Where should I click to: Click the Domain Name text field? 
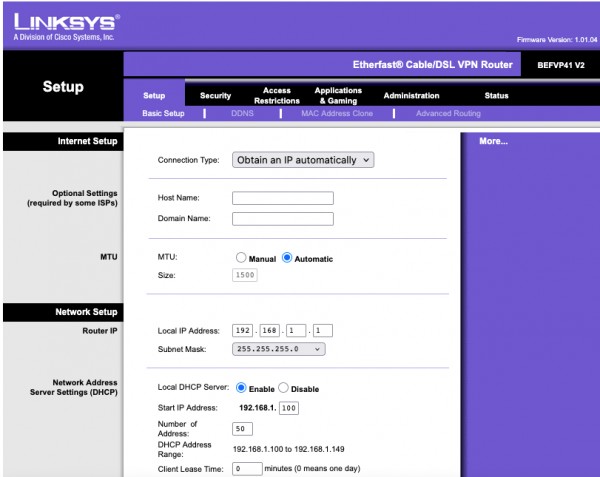pyautogui.click(x=282, y=219)
